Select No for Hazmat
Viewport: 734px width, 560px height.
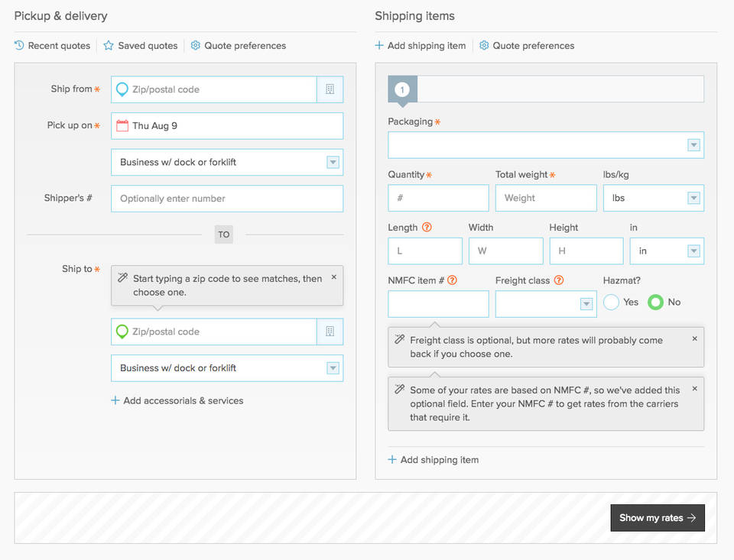click(655, 303)
